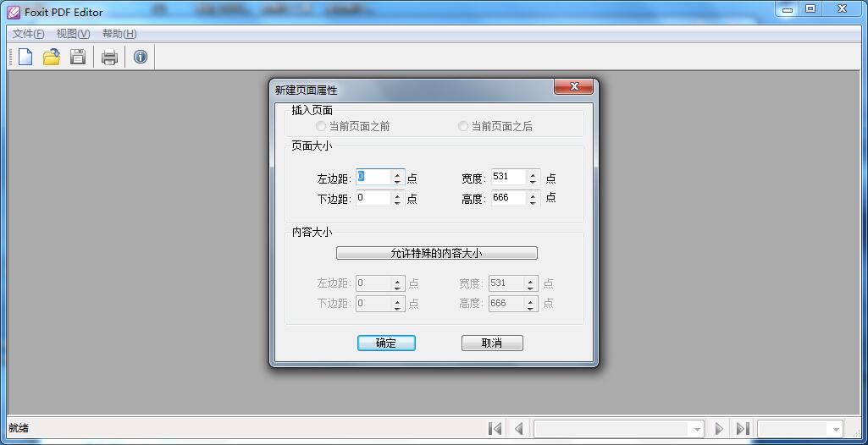Close the 新建页面属性 dialog

tap(573, 87)
